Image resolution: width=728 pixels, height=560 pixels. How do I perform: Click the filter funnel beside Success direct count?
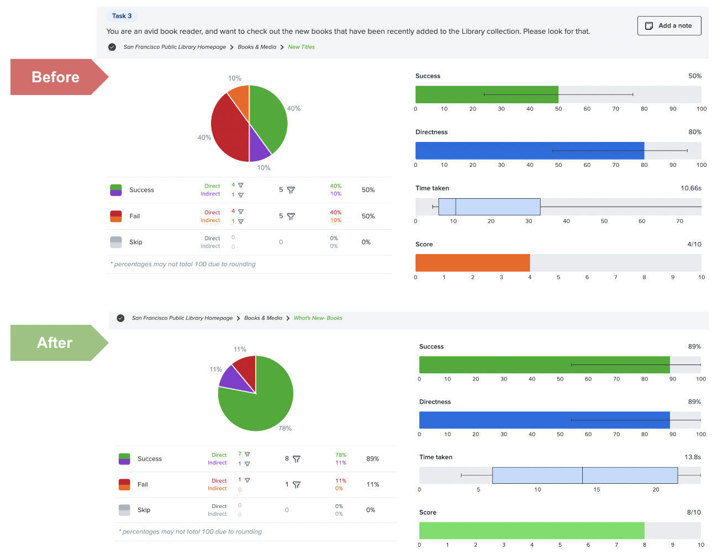click(x=240, y=186)
